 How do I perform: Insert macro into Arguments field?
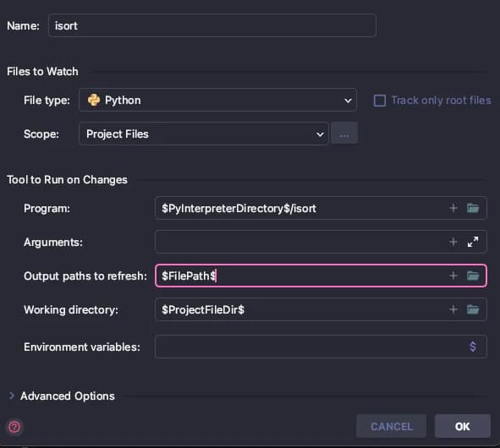point(453,242)
